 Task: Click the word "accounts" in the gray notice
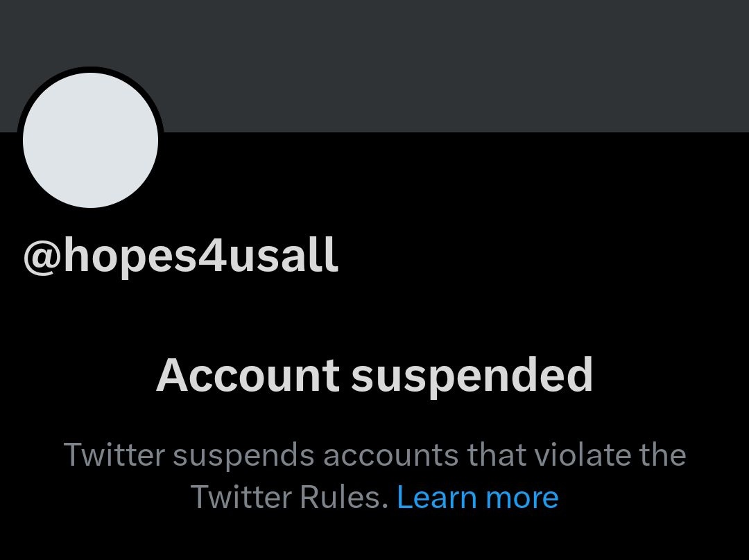390,455
